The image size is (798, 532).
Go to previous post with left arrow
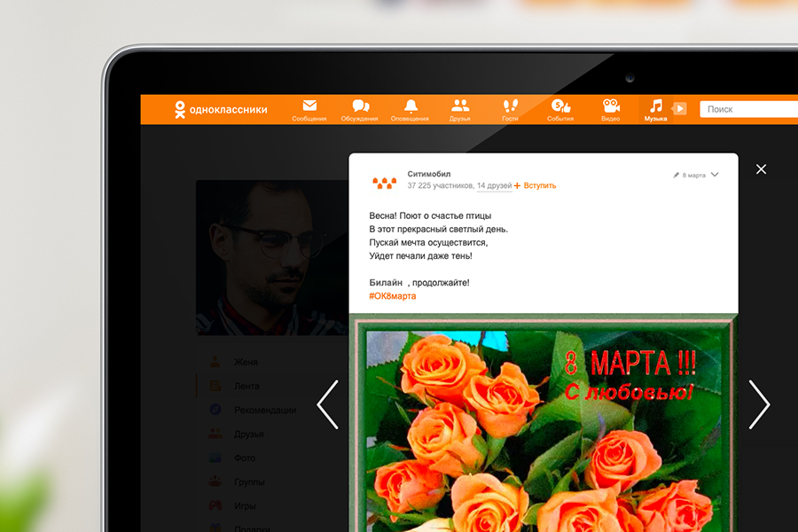click(328, 404)
